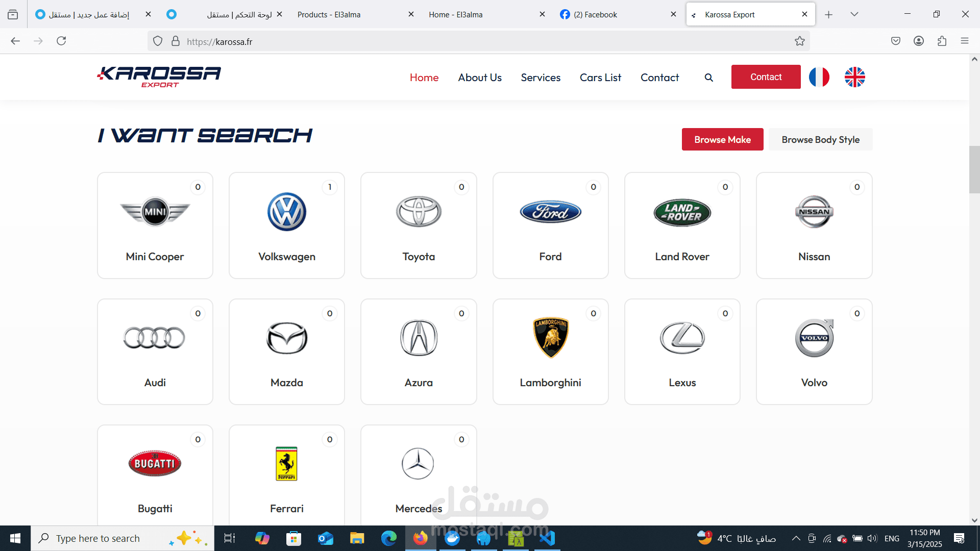Open the Firefox hamburger application menu
Screen dimensions: 980x551
(964, 41)
